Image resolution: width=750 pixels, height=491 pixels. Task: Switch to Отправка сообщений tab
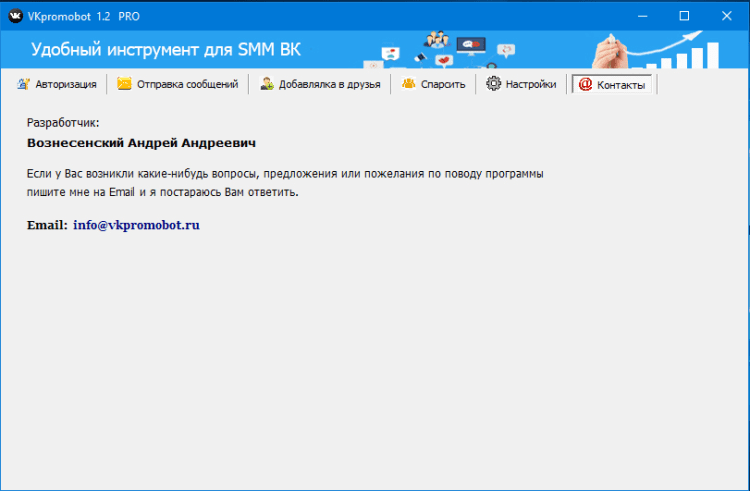[x=177, y=84]
